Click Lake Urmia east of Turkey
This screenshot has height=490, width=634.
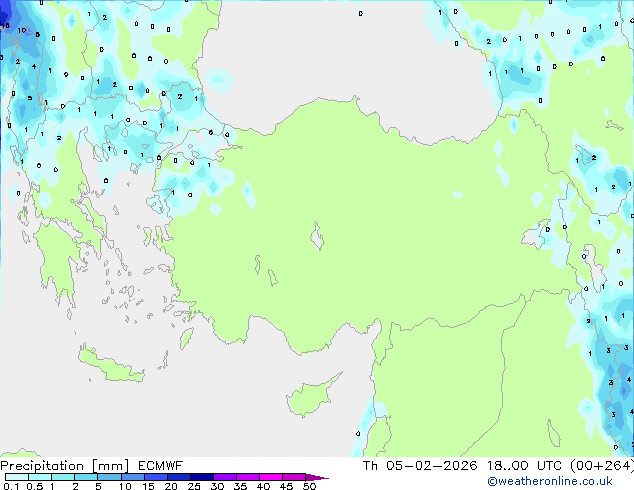[x=593, y=265]
